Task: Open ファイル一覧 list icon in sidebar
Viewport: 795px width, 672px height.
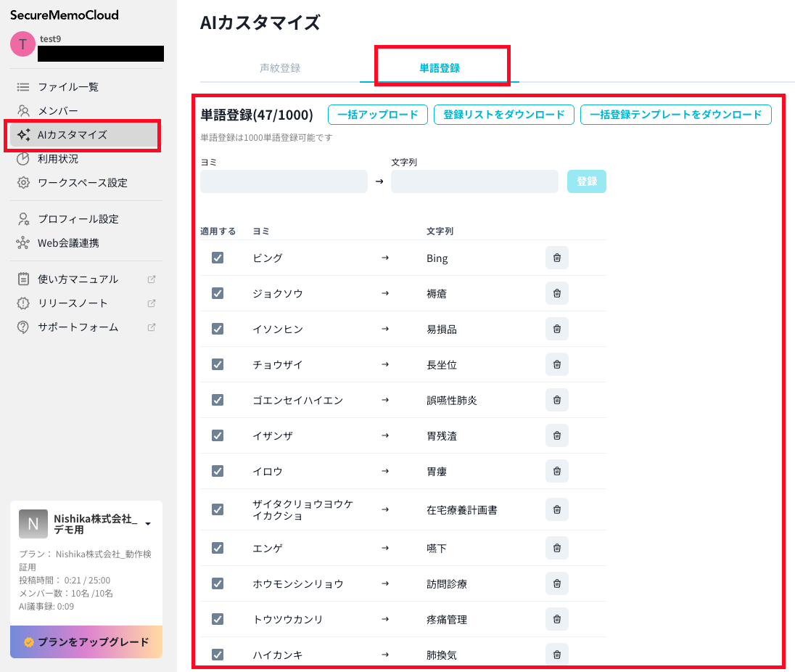Action: point(23,87)
